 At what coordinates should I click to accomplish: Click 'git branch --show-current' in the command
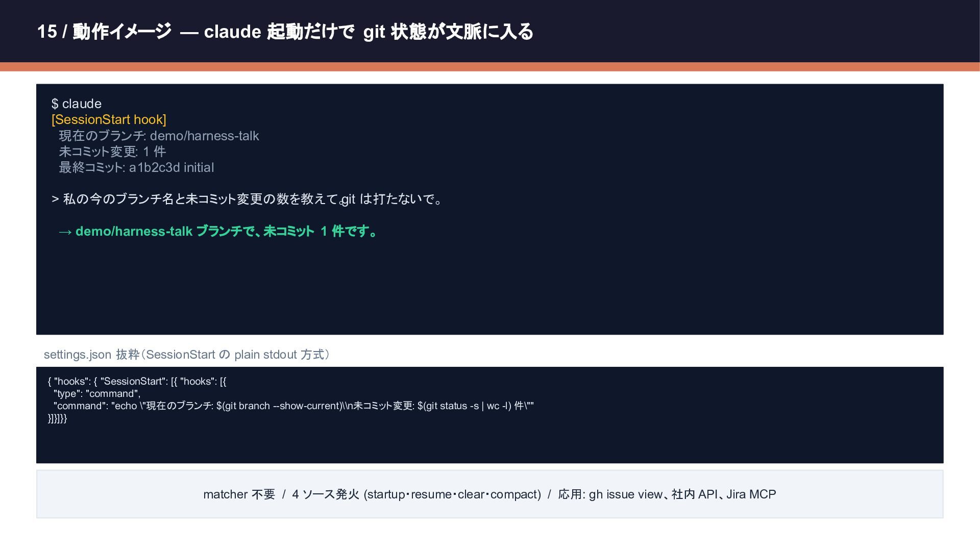[282, 406]
